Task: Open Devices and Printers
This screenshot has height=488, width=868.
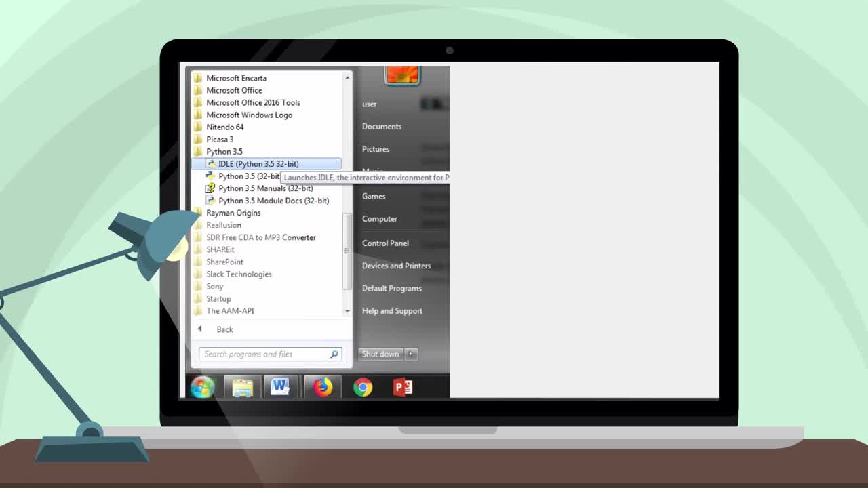Action: coord(396,266)
